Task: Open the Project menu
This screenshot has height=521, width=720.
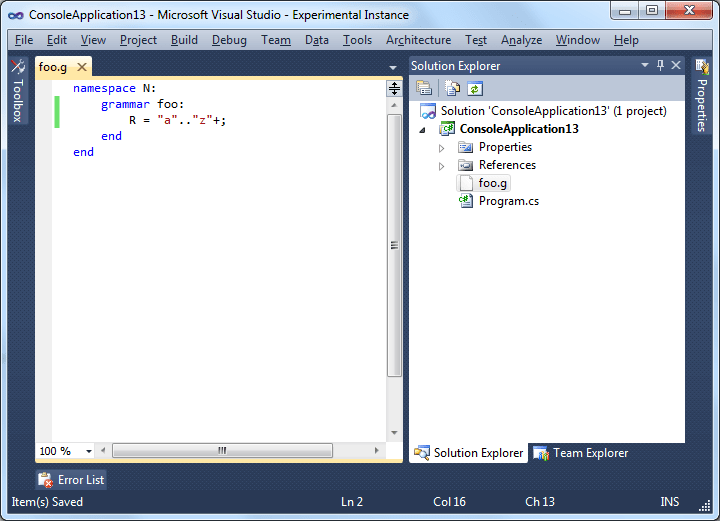Action: pos(138,40)
